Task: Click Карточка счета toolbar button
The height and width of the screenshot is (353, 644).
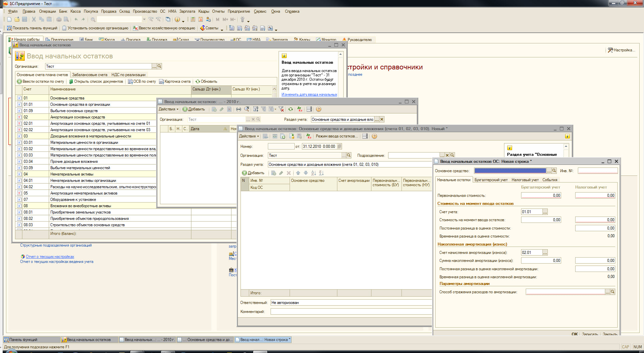Action: tap(175, 81)
